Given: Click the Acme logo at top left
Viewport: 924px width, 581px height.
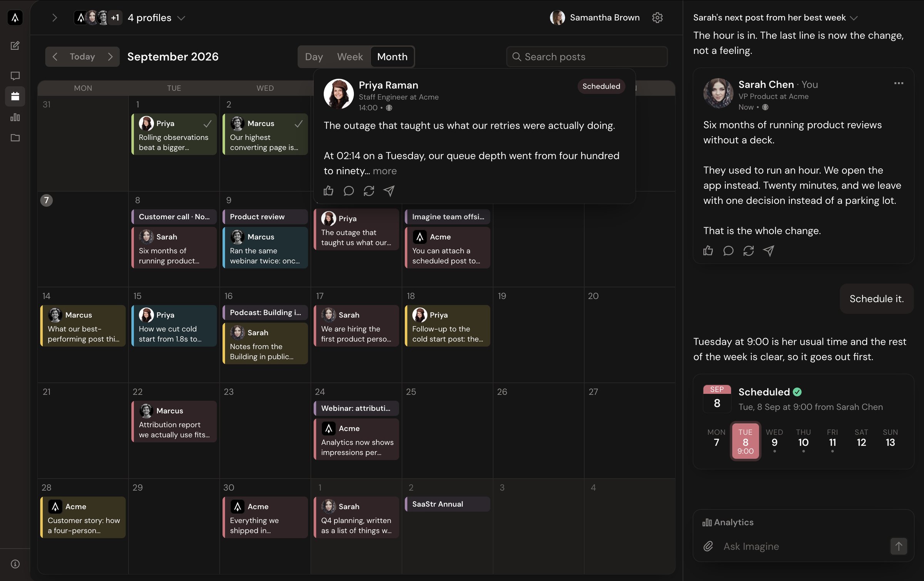Looking at the screenshot, I should point(15,18).
